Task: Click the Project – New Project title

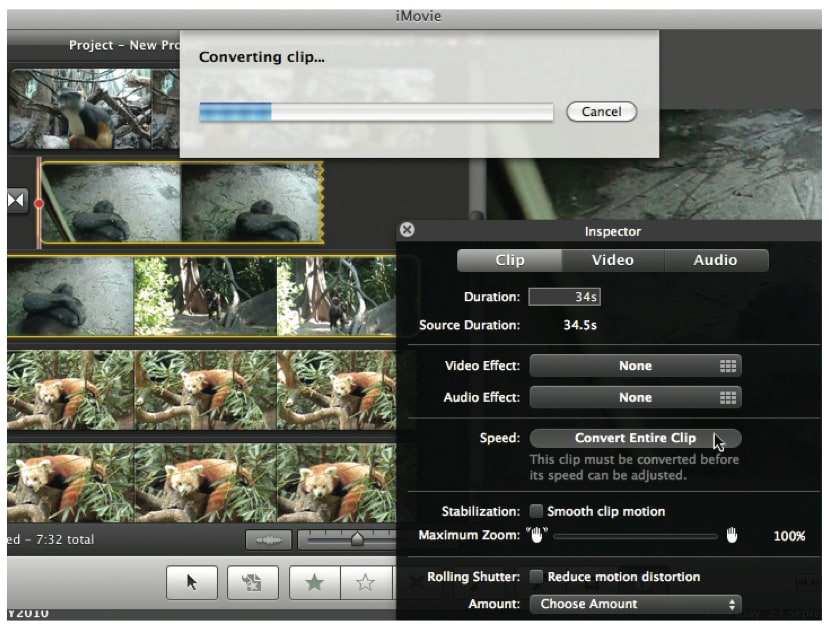Action: pyautogui.click(x=124, y=45)
